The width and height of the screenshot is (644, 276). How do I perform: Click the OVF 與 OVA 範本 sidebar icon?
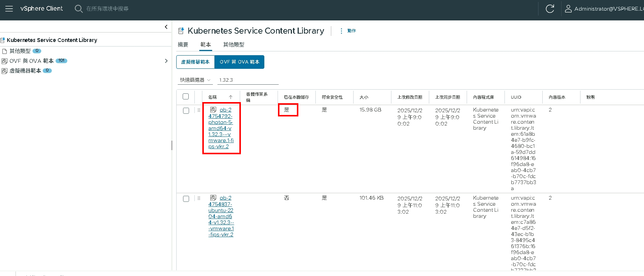pos(5,61)
